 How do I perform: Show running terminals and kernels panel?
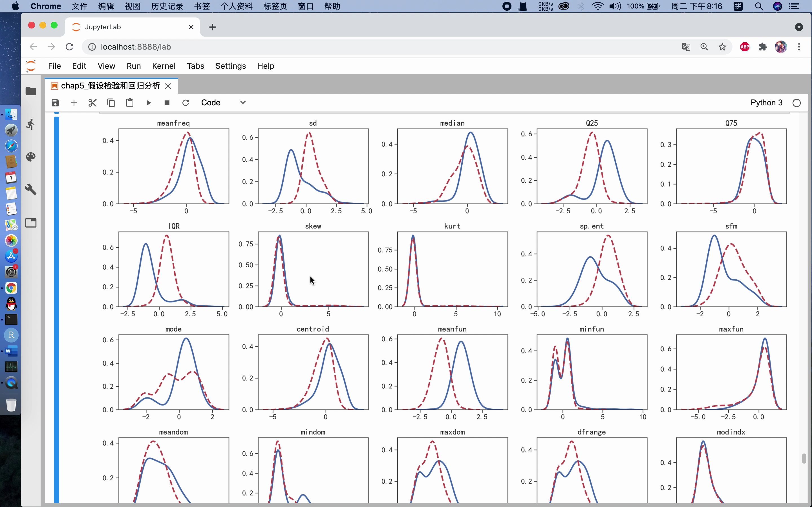pos(31,124)
